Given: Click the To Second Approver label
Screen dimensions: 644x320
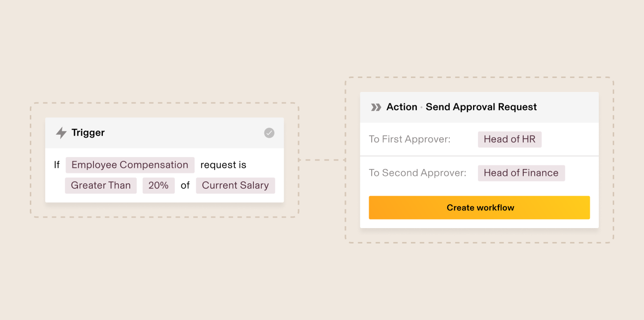Looking at the screenshot, I should coord(417,173).
